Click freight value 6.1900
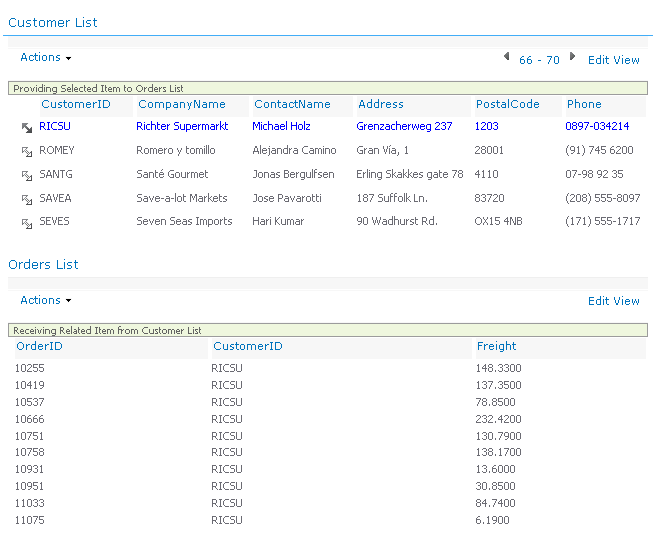This screenshot has height=545, width=659. (x=492, y=520)
